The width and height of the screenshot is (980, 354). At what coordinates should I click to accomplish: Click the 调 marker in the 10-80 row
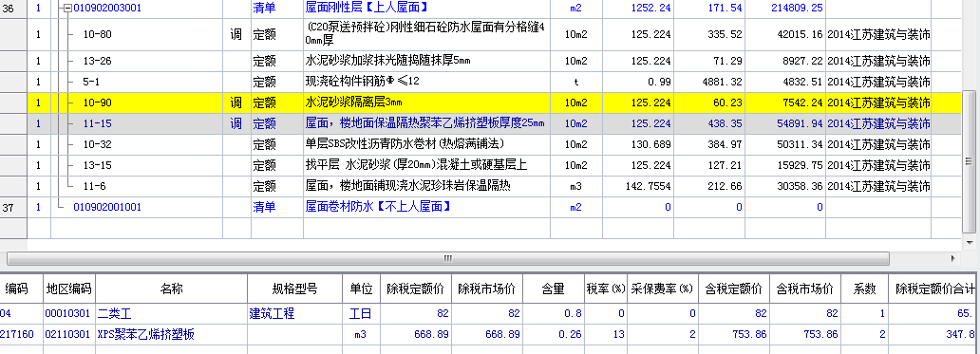(x=236, y=35)
